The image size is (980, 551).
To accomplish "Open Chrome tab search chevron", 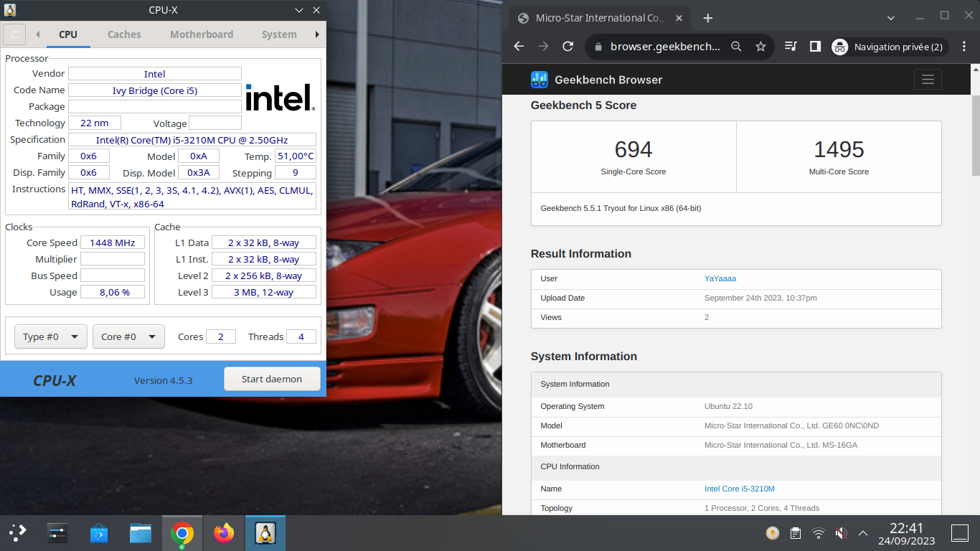I will click(x=891, y=17).
